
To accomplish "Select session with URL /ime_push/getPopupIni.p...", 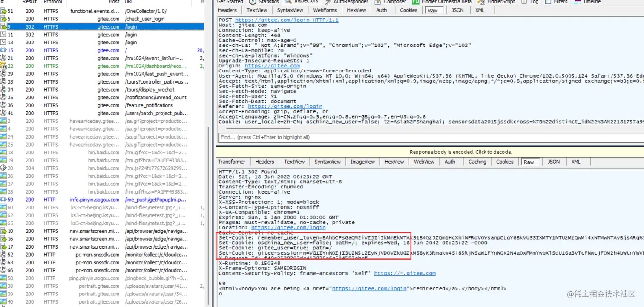I will click(x=102, y=200).
